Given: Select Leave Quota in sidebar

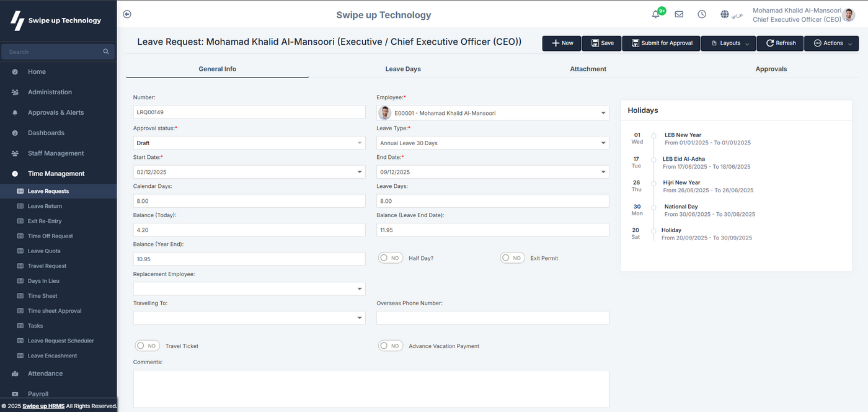Looking at the screenshot, I should coord(44,251).
